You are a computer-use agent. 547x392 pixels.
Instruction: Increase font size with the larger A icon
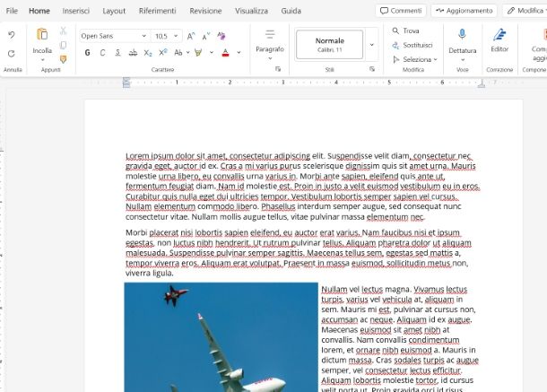(192, 36)
